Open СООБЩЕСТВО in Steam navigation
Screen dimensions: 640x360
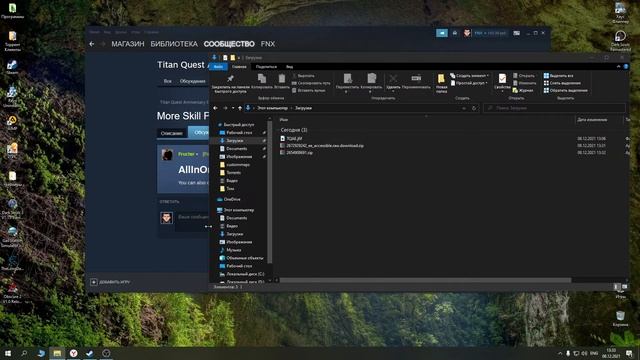pyautogui.click(x=229, y=44)
